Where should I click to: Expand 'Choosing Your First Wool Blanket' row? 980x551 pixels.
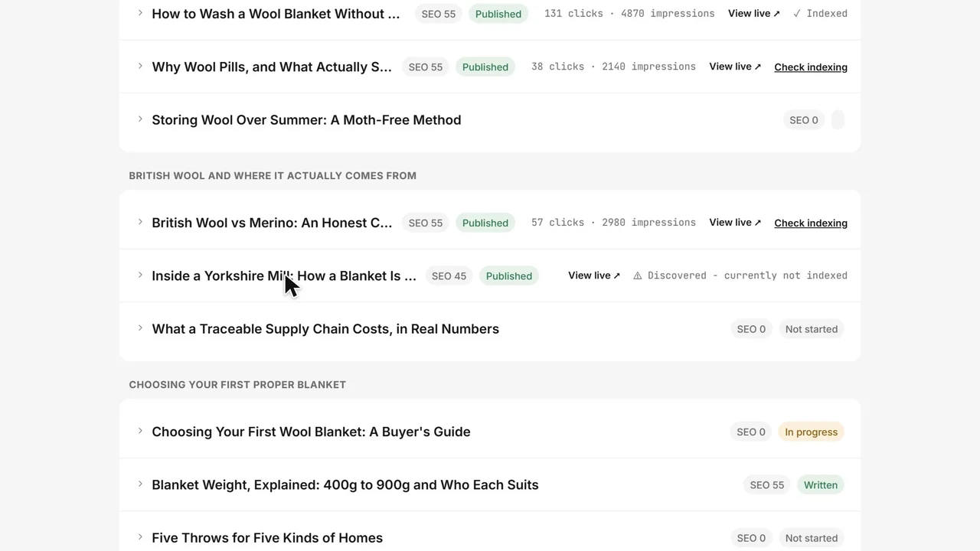[x=140, y=431]
